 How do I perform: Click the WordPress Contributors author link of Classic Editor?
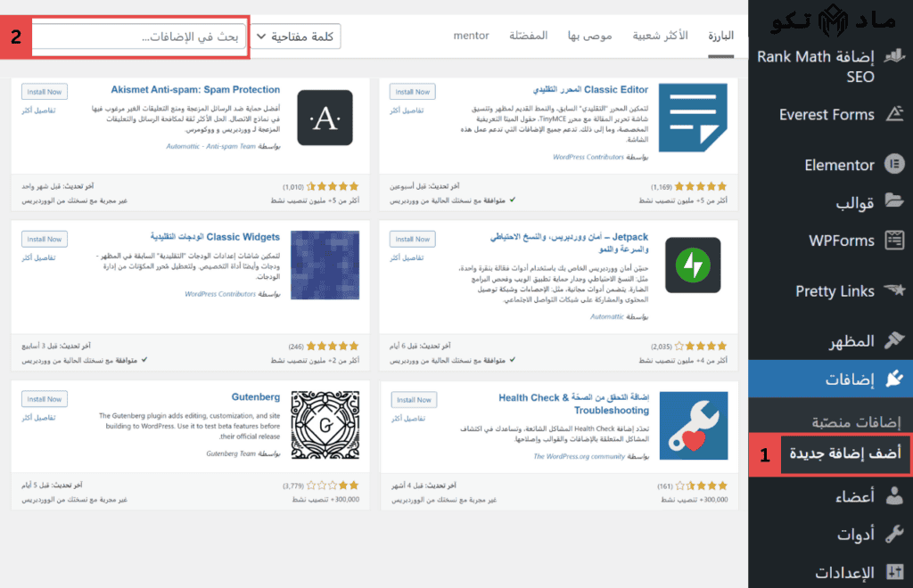[x=588, y=157]
